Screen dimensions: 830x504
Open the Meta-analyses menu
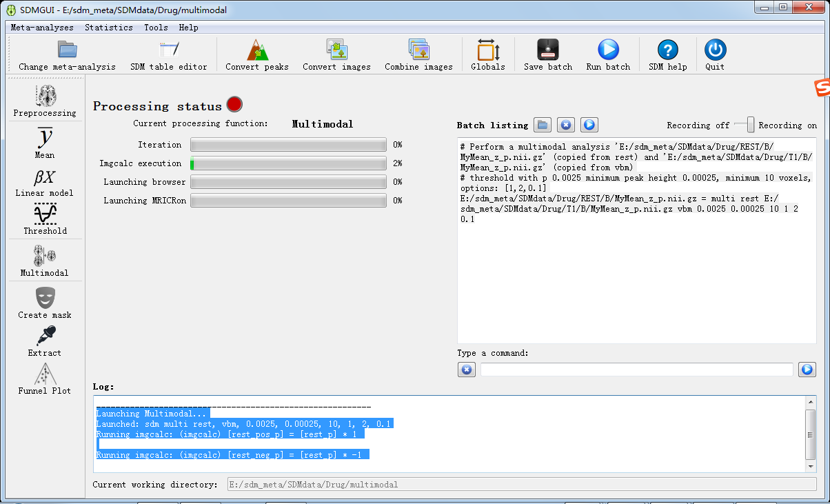click(x=41, y=28)
